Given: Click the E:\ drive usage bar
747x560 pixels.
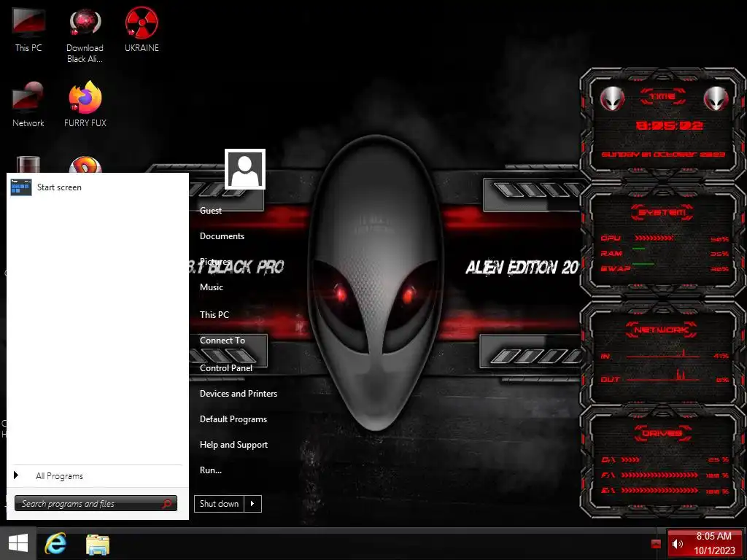Looking at the screenshot, I should point(659,491).
